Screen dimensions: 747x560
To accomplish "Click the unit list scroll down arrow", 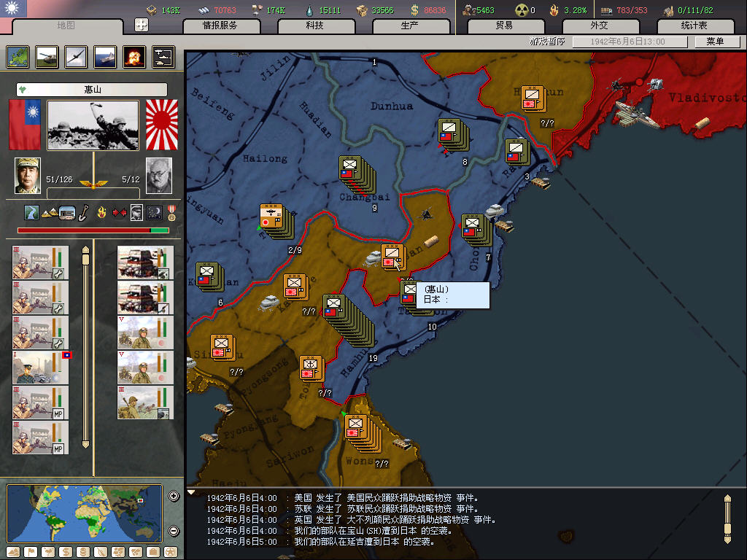I will coord(86,445).
